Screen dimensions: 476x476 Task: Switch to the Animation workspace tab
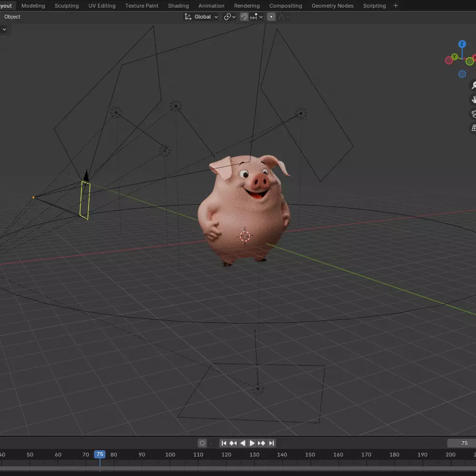coord(211,6)
